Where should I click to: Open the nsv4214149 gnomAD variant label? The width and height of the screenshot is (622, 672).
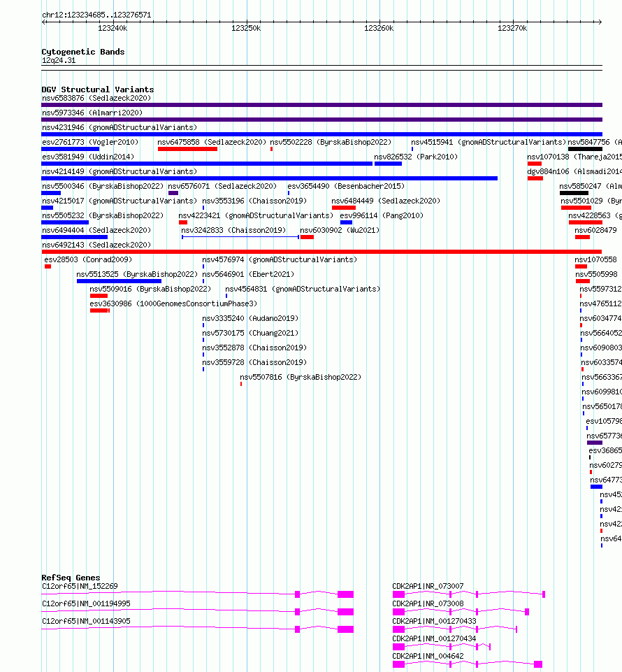120,171
